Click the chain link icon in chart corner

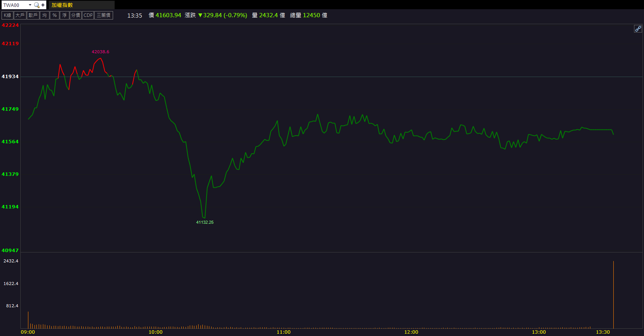point(638,29)
